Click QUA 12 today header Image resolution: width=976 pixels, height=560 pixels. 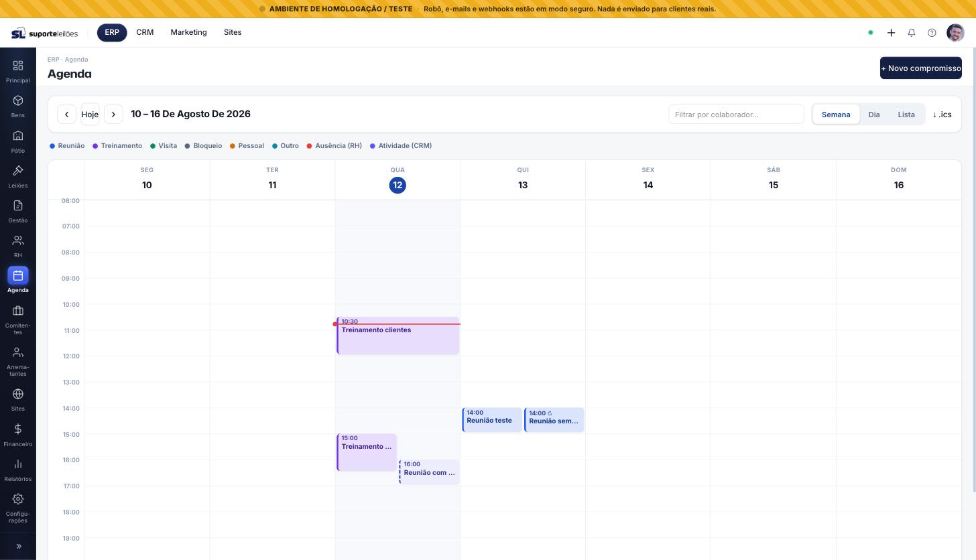(x=398, y=179)
